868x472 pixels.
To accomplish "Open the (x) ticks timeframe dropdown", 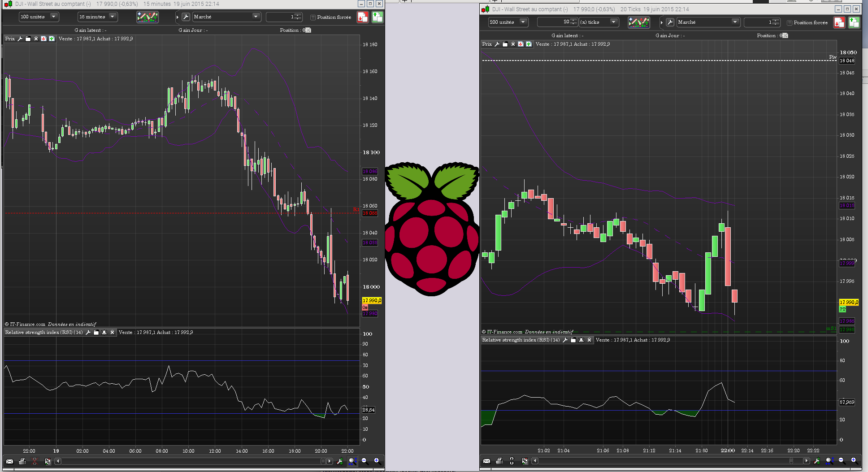I will pos(599,22).
